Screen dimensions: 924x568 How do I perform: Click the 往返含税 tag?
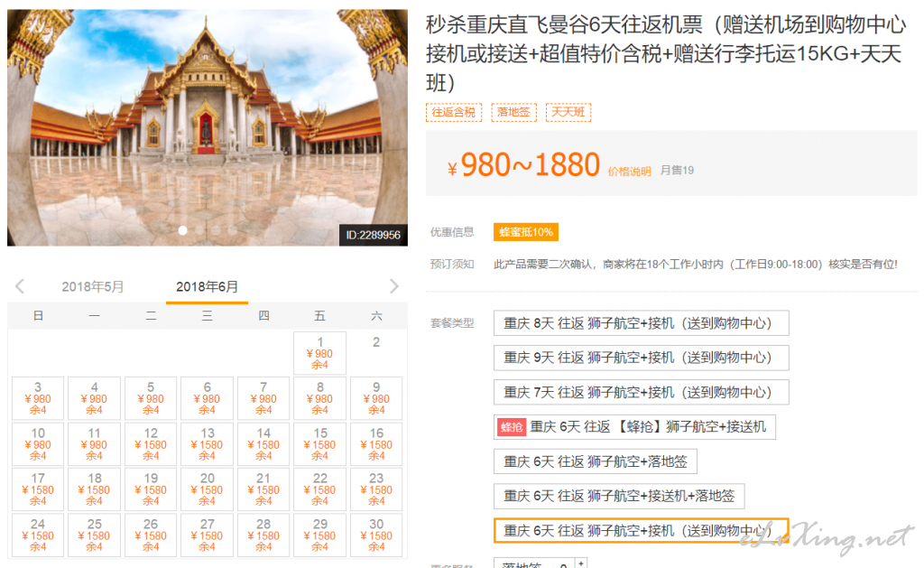point(454,112)
